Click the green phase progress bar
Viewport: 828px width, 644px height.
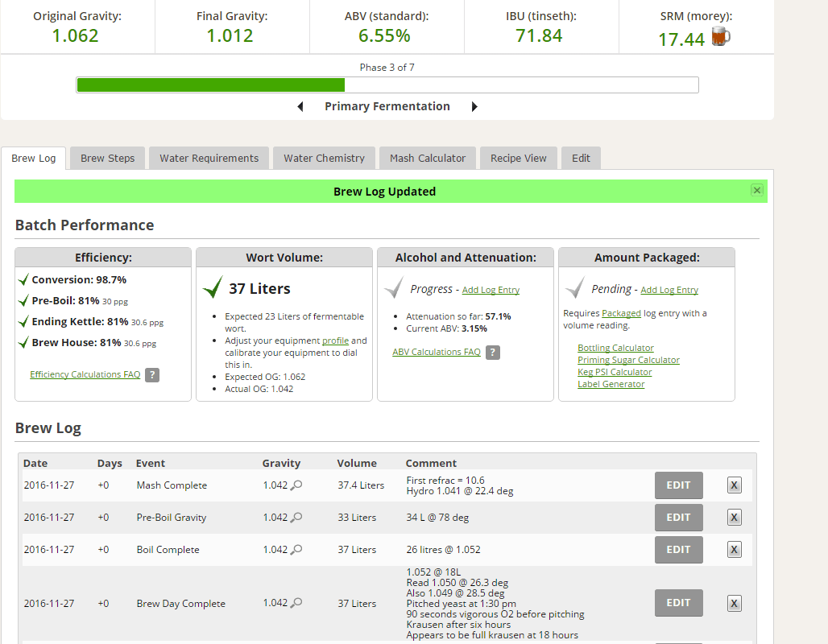(211, 85)
